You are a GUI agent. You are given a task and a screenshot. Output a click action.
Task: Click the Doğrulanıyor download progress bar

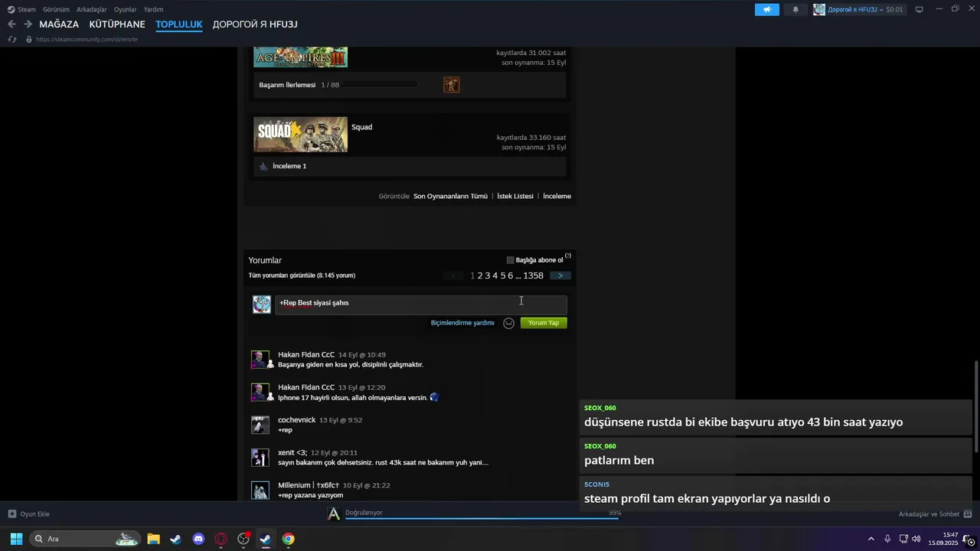(x=483, y=517)
